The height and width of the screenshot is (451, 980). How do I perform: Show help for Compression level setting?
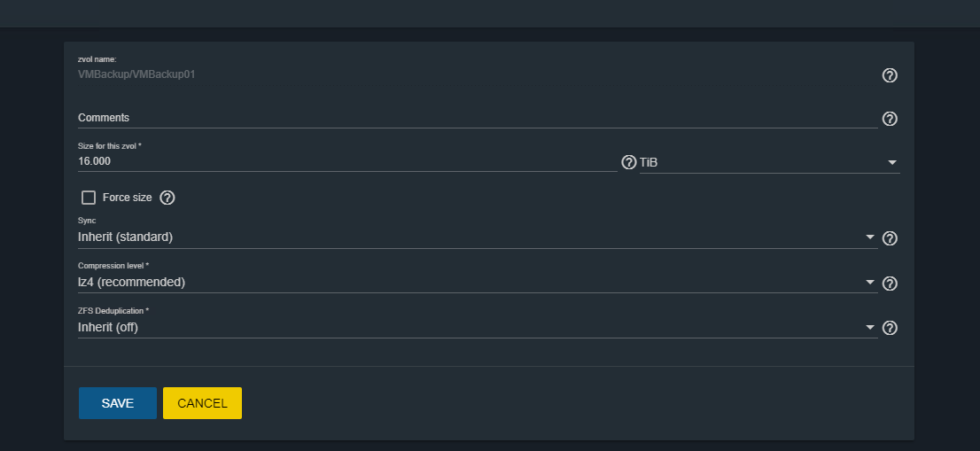(x=890, y=284)
